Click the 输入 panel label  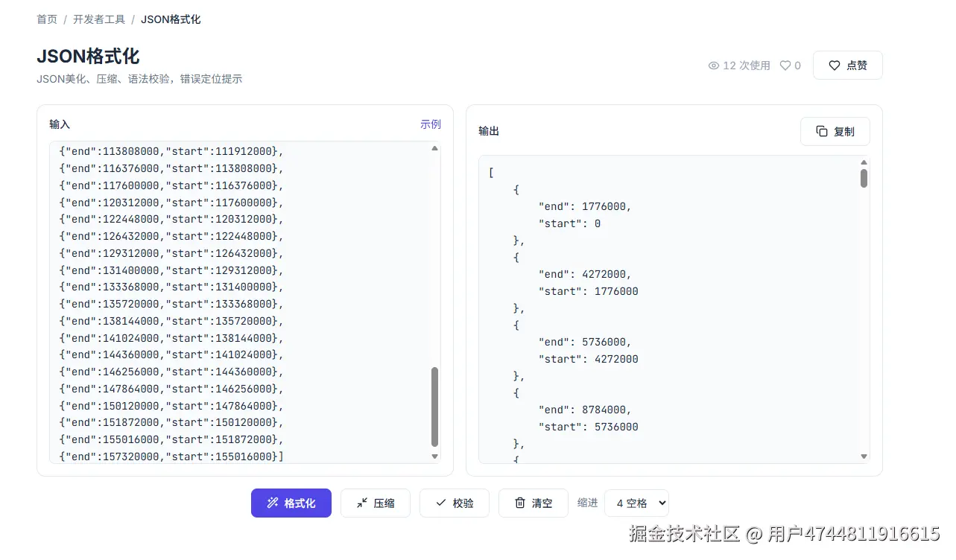60,124
